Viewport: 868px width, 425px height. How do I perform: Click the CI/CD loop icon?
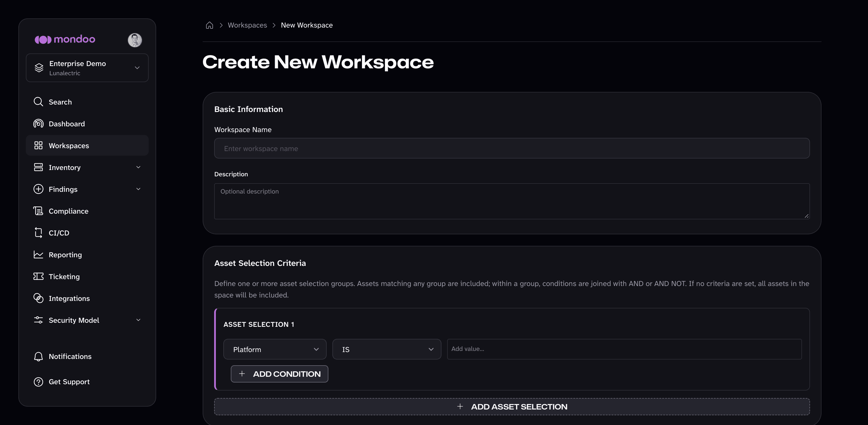coord(38,233)
